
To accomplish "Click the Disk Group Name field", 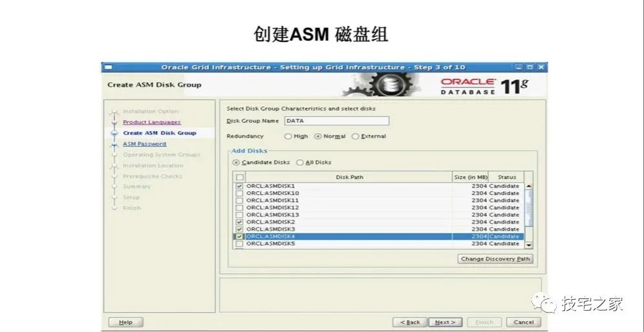I will [336, 121].
